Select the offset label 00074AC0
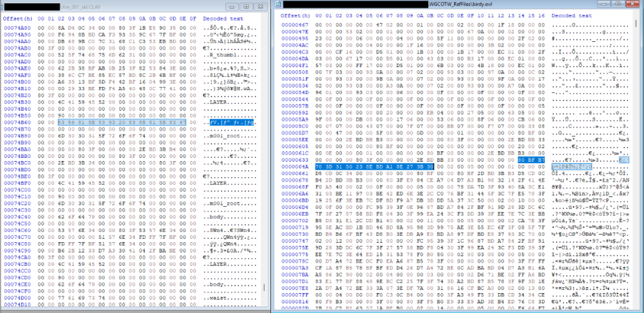The width and height of the screenshot is (644, 313). [17, 55]
